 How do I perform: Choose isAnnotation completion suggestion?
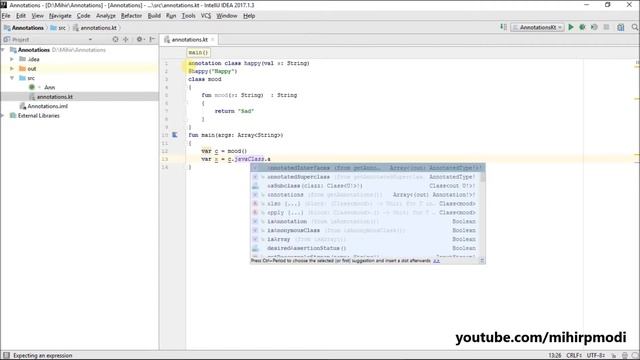[366, 221]
